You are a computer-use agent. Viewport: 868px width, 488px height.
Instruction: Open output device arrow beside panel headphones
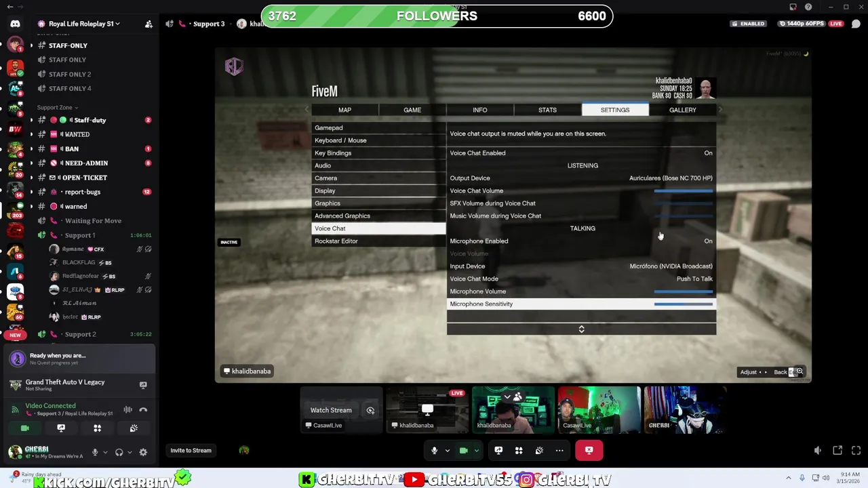(x=129, y=452)
